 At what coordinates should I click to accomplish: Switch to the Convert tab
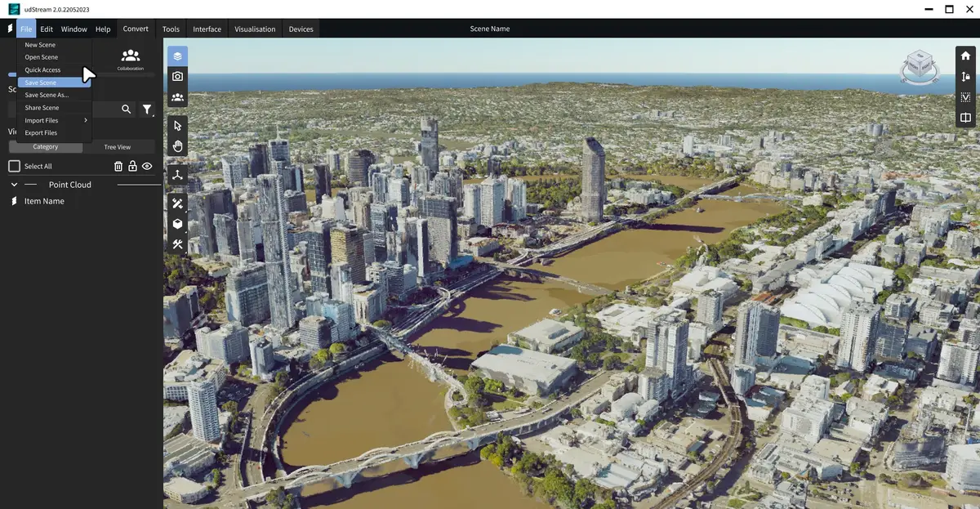click(136, 29)
